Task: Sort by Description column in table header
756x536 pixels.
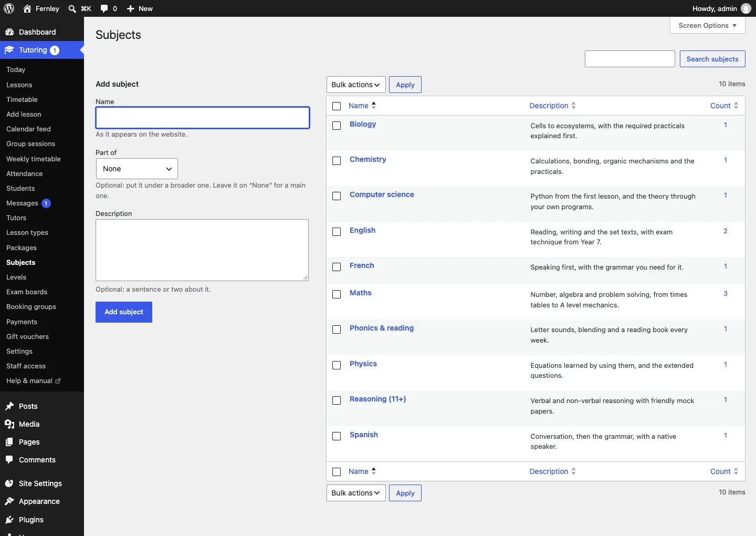Action: pyautogui.click(x=552, y=106)
